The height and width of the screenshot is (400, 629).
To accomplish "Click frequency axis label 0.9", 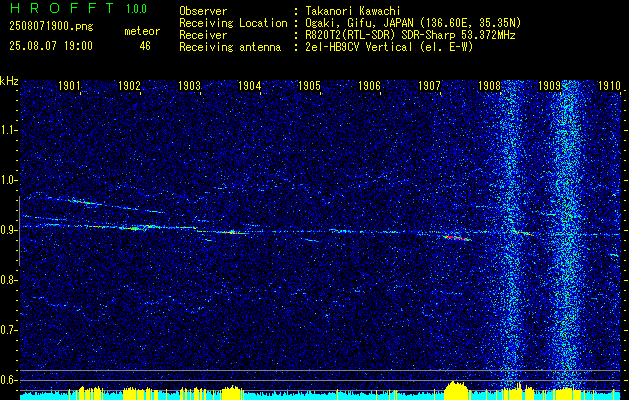I will 9,230.
